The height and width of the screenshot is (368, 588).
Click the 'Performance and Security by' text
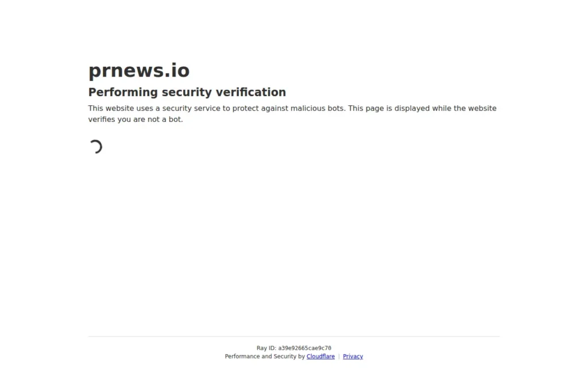click(x=265, y=356)
